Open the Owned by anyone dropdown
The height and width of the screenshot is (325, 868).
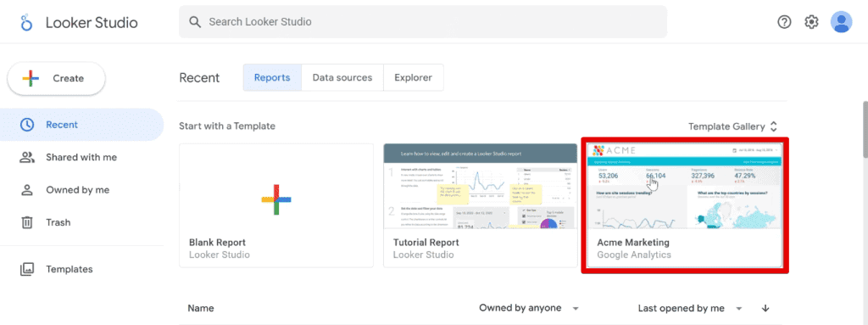529,308
